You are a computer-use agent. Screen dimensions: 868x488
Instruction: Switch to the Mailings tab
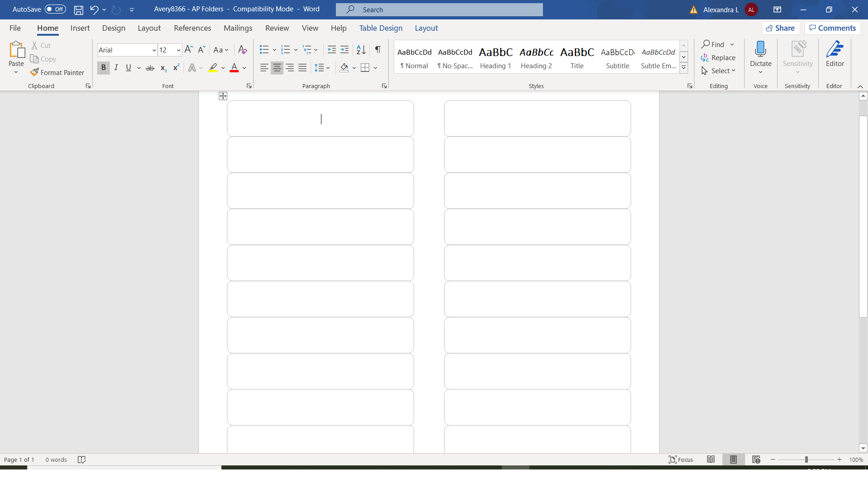point(238,28)
